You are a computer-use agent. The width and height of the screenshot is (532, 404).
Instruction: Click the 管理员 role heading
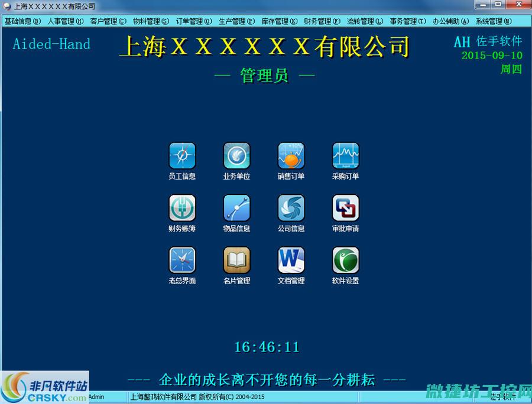coord(264,75)
